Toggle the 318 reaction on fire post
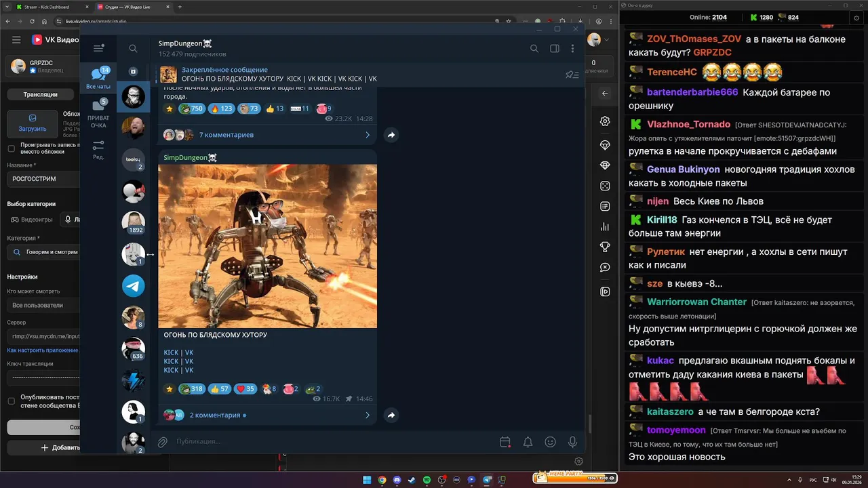The image size is (868, 488). [x=191, y=389]
